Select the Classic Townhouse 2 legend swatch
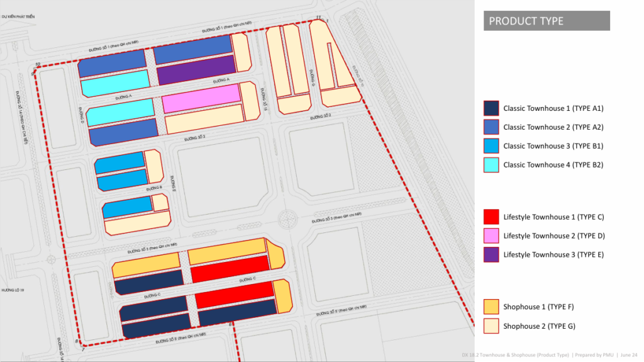This screenshot has width=644, height=362. tap(491, 127)
